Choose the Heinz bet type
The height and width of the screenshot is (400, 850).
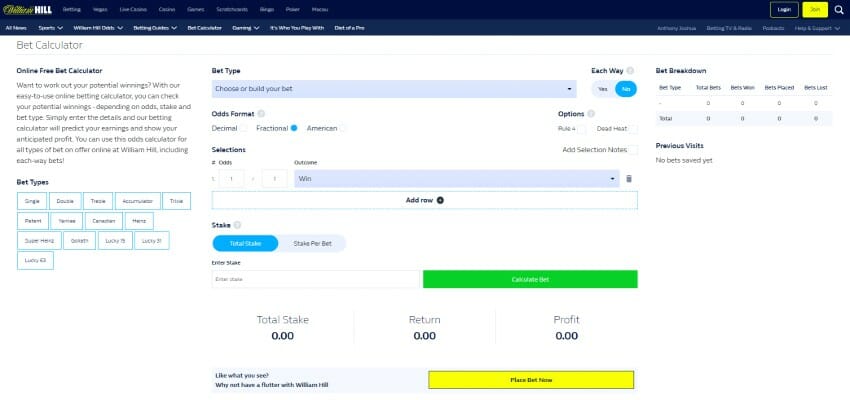click(139, 221)
